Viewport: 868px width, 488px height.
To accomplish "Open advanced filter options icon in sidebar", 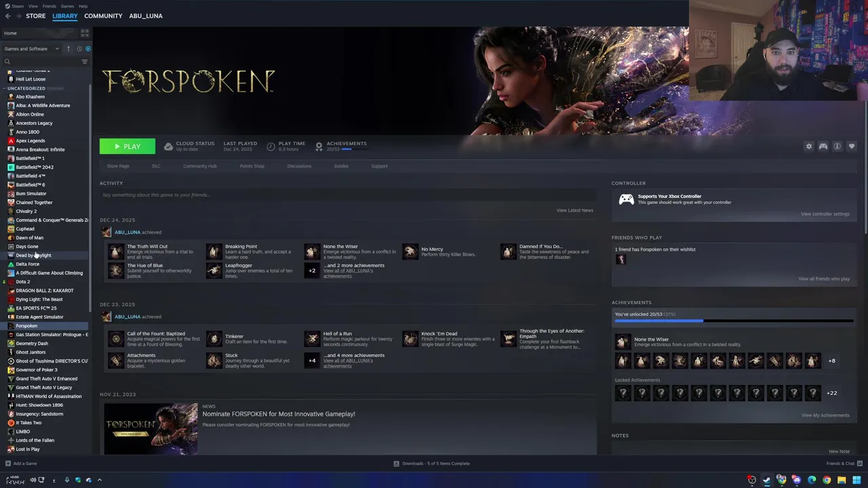I will (x=85, y=62).
